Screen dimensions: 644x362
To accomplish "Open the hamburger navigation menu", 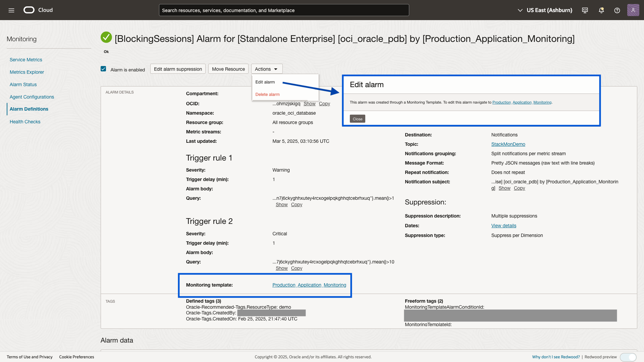I will point(11,10).
